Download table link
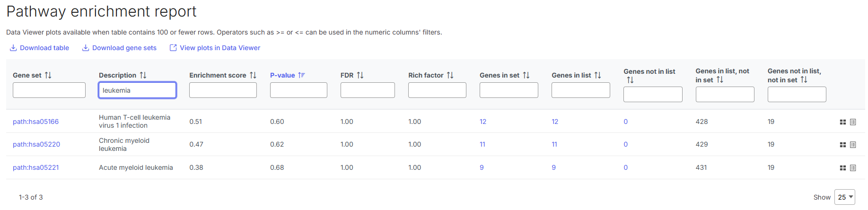This screenshot has height=210, width=868. (40, 48)
